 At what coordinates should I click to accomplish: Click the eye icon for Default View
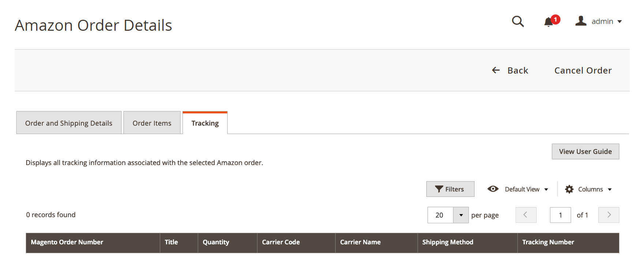[x=493, y=189]
